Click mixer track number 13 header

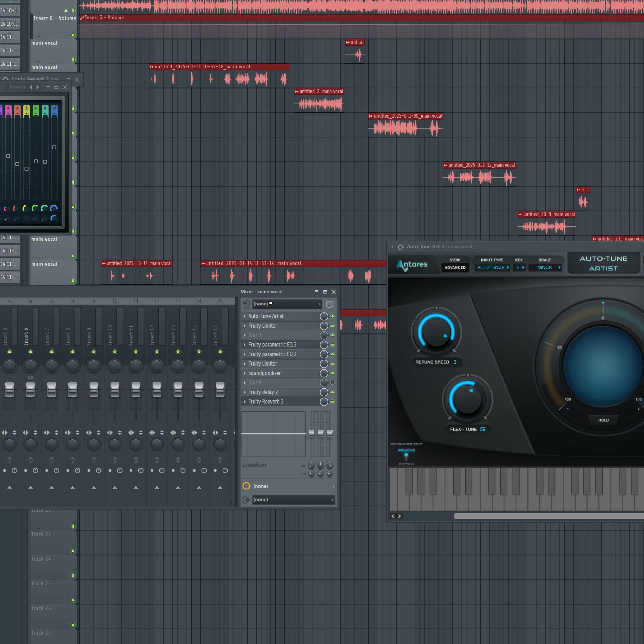tap(178, 301)
